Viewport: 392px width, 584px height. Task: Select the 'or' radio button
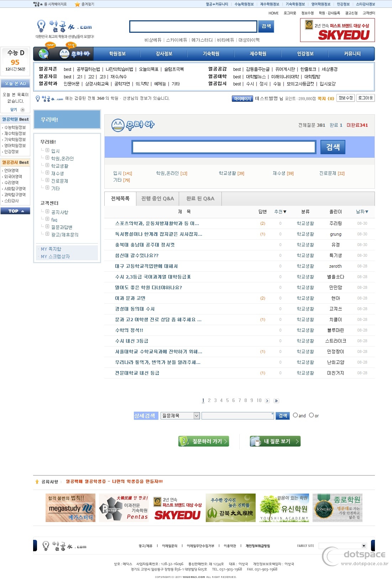click(311, 415)
